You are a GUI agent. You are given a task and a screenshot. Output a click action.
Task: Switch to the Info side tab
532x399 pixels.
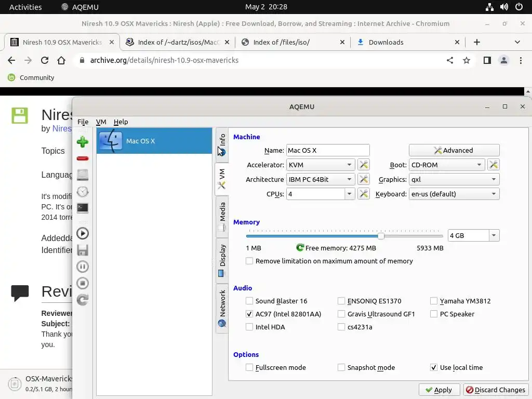[222, 145]
